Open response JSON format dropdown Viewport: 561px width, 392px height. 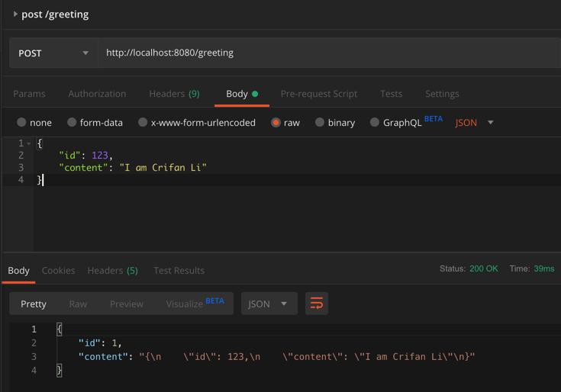269,304
